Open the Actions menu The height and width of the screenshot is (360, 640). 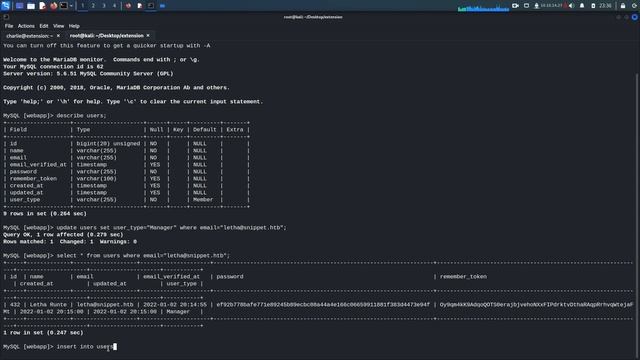coord(26,26)
